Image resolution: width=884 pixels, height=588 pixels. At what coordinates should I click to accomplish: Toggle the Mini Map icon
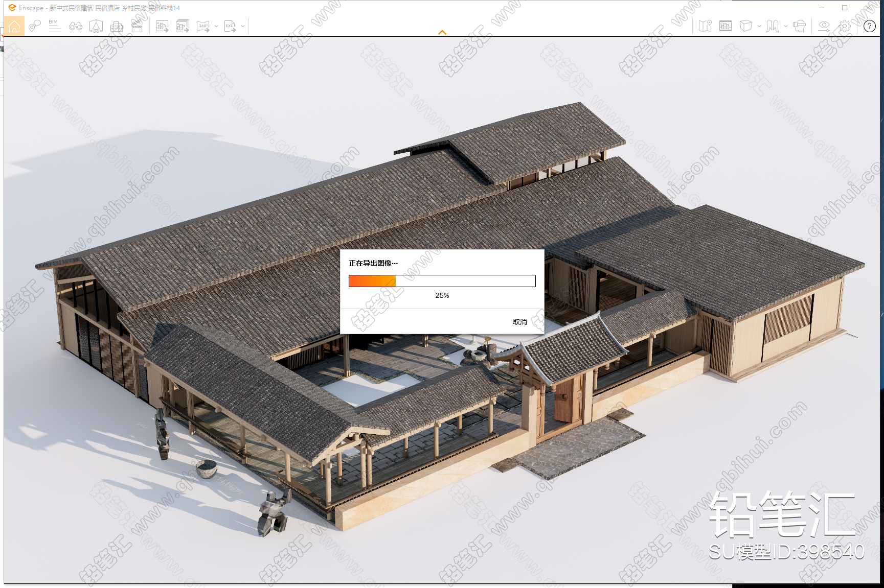[705, 26]
